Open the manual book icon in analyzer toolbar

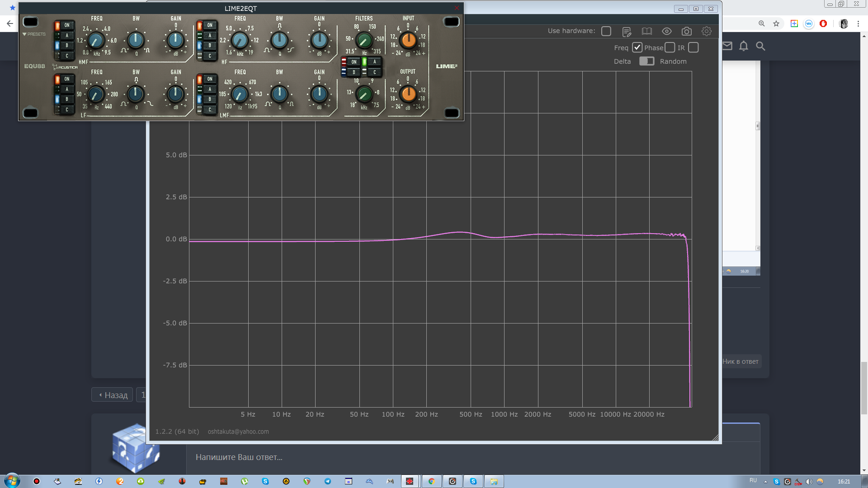click(x=647, y=31)
